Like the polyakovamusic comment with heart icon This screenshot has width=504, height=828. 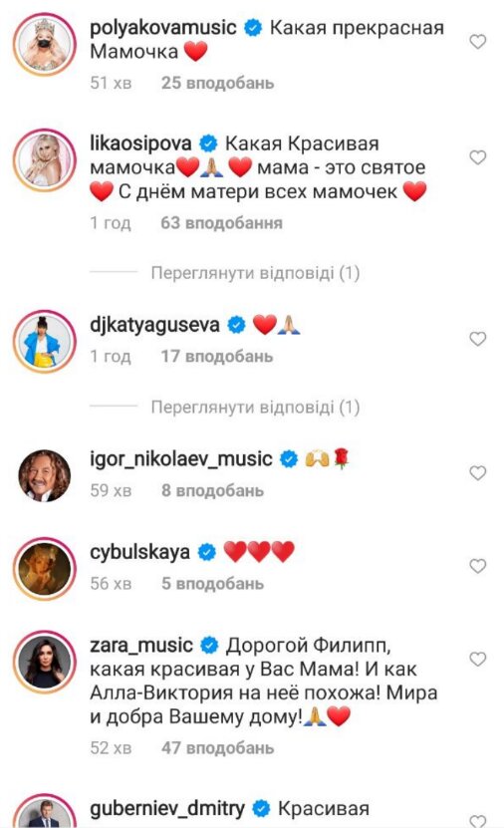point(478,42)
